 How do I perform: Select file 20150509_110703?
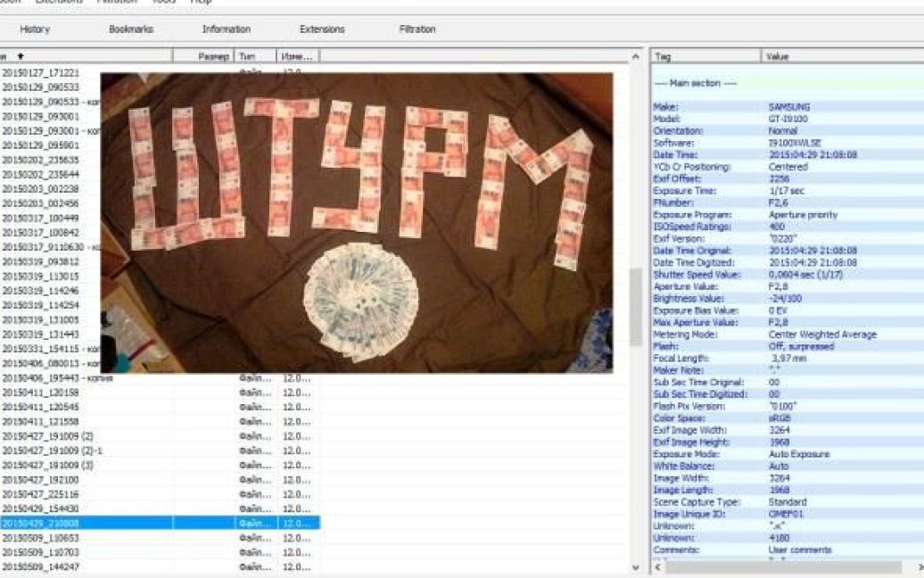(x=40, y=553)
